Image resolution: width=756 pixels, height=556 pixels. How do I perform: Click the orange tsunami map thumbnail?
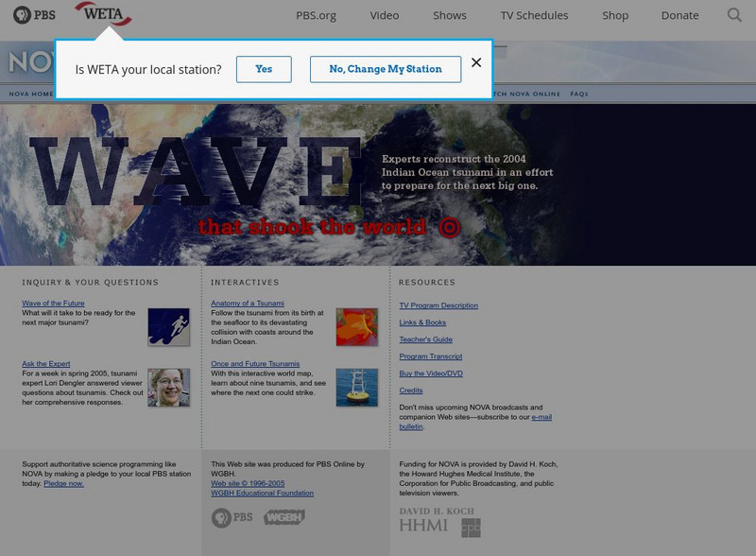click(x=357, y=327)
